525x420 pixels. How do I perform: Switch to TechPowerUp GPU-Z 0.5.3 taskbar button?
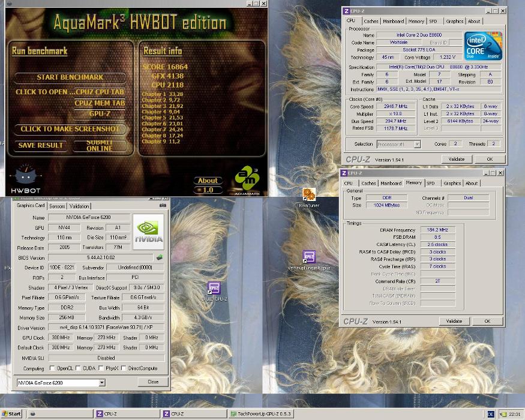coord(261,414)
